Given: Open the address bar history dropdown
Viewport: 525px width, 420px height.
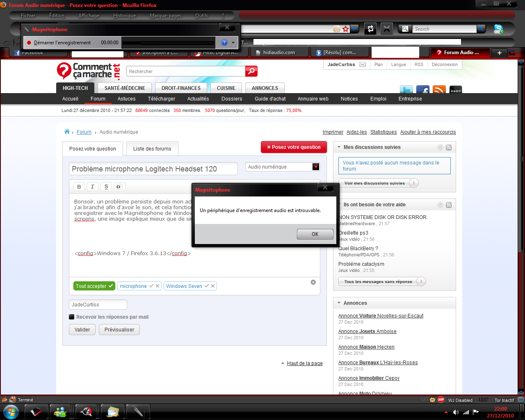Looking at the screenshot, I should (x=355, y=29).
